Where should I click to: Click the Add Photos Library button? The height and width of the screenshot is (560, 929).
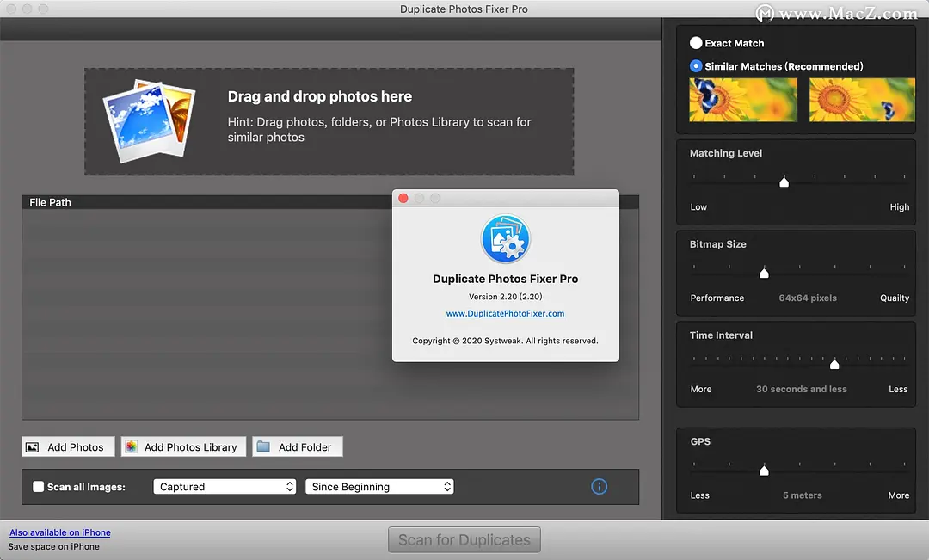tap(183, 446)
